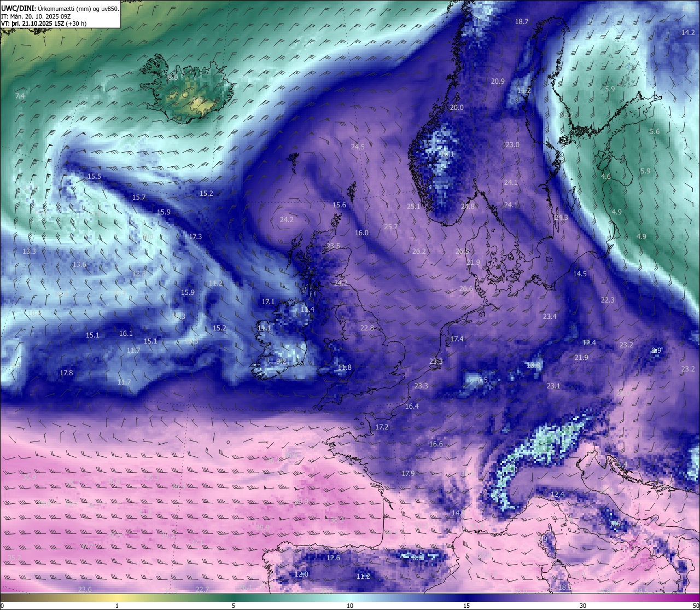This screenshot has height=610, width=700.
Task: Select the 11.4 value label
Action: point(307,310)
